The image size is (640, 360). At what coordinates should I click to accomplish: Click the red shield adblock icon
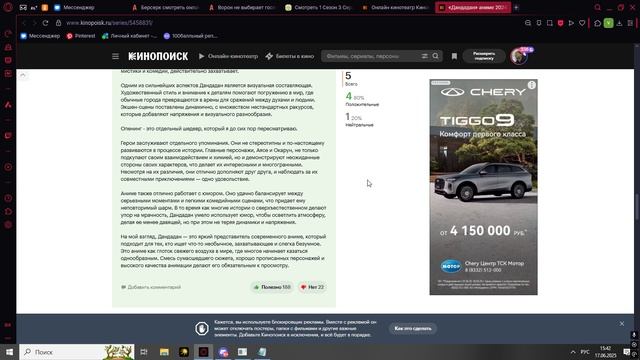[x=560, y=23]
